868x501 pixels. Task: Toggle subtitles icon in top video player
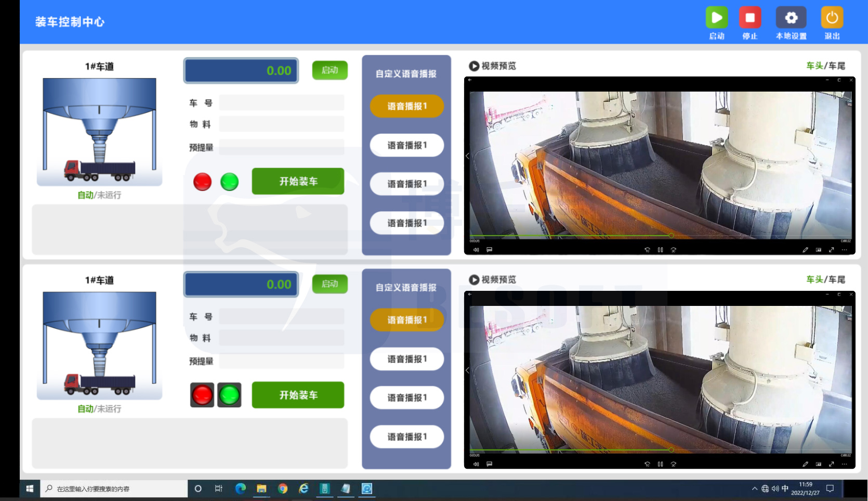(x=489, y=250)
